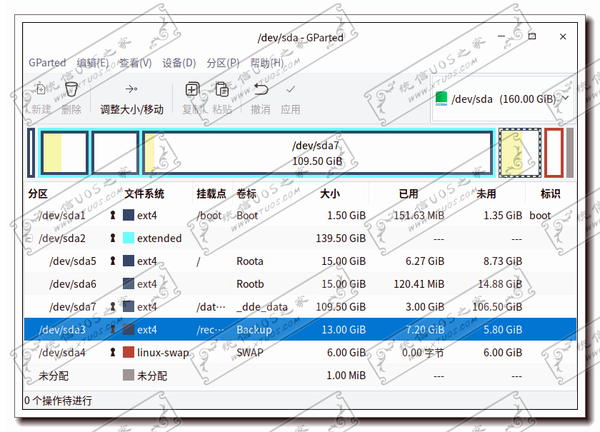Open the 分区(P) menu
Viewport: 600px width, 432px height.
coord(223,62)
